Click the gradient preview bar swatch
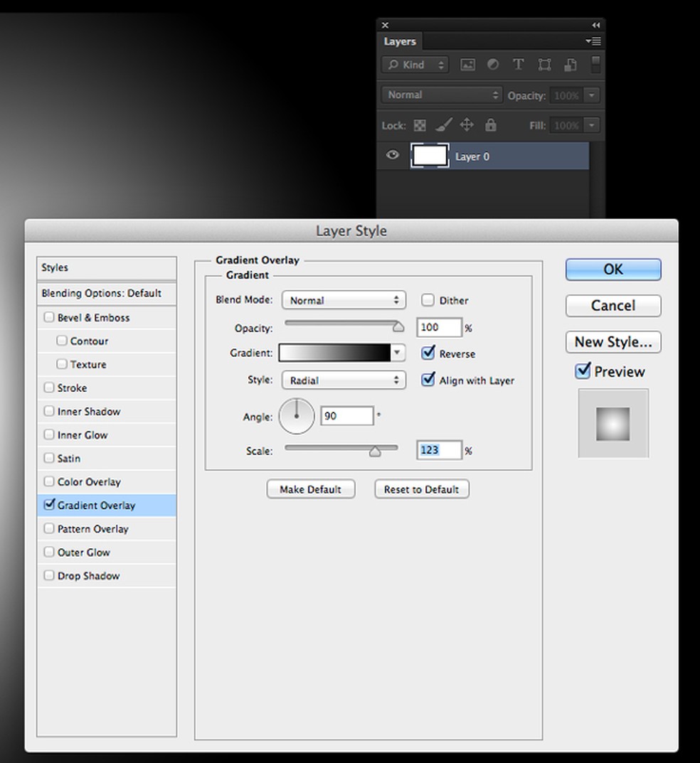Image resolution: width=700 pixels, height=763 pixels. pyautogui.click(x=334, y=353)
